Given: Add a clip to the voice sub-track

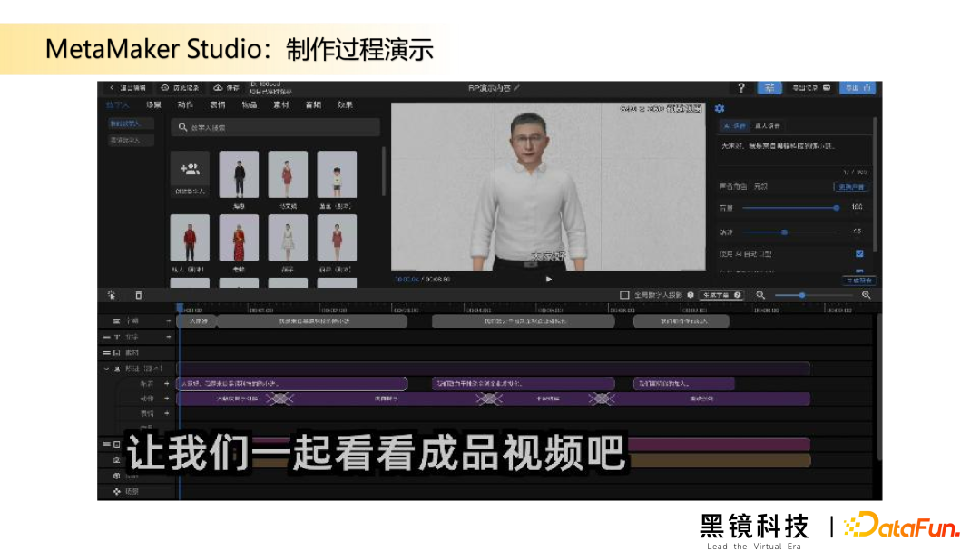Looking at the screenshot, I should click(167, 384).
